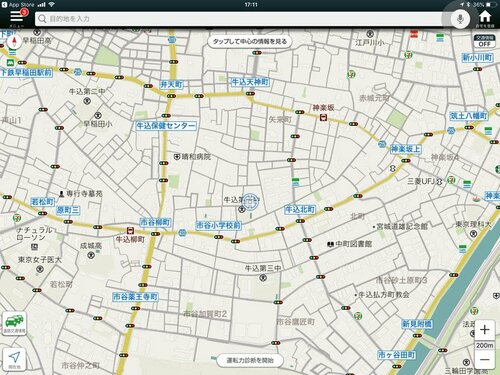The width and height of the screenshot is (500, 375).
Task: Select 神楽坂上 intersection label
Action: pos(406,149)
